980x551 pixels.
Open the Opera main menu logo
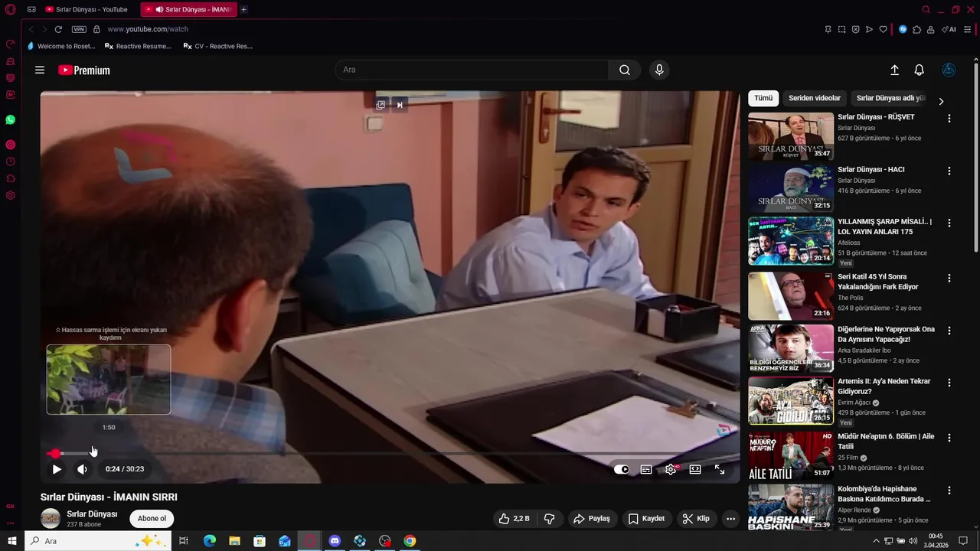(x=10, y=9)
